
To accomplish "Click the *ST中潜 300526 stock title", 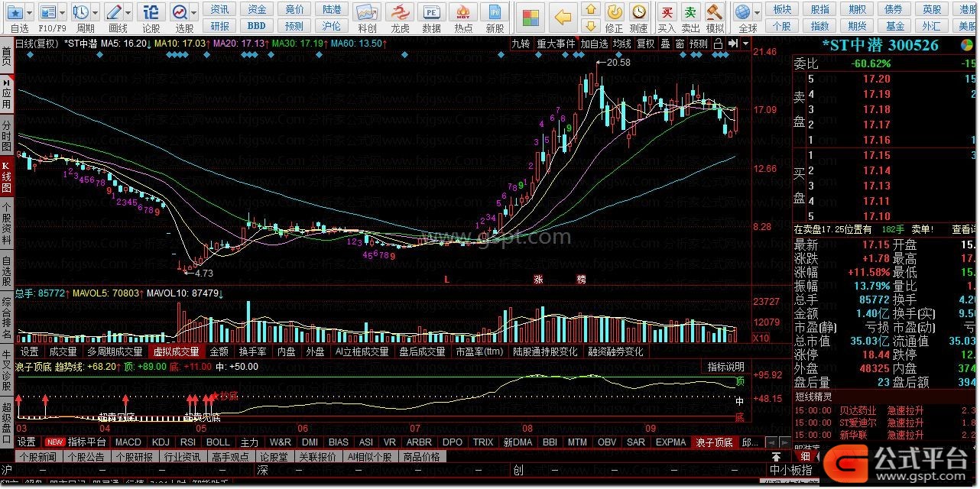I will [880, 45].
